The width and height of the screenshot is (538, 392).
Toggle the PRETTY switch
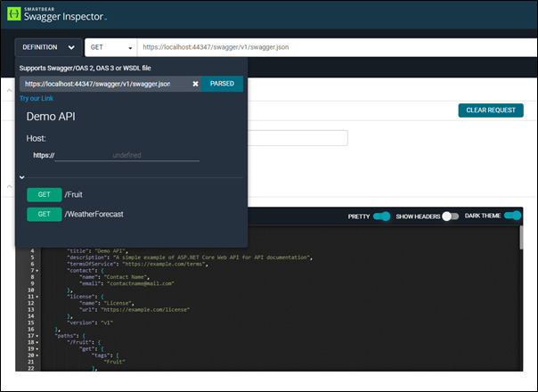point(381,216)
